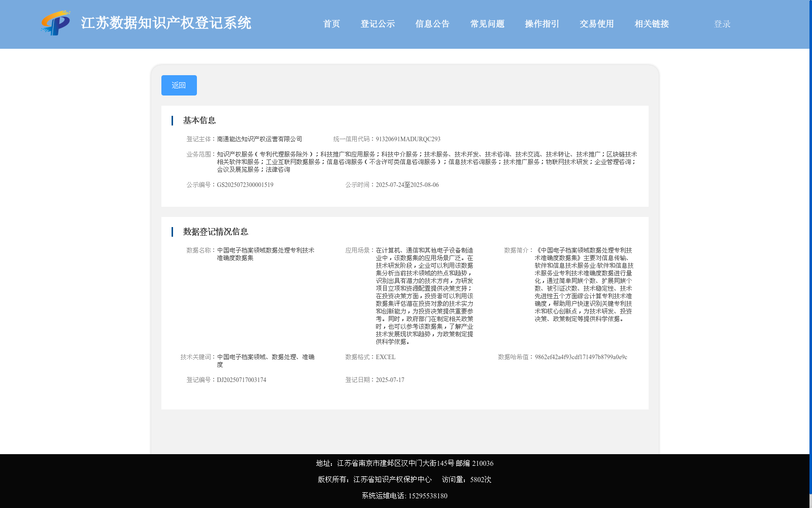The width and height of the screenshot is (812, 508).
Task: Select credit code 91320691MADURQC293
Action: [x=408, y=139]
